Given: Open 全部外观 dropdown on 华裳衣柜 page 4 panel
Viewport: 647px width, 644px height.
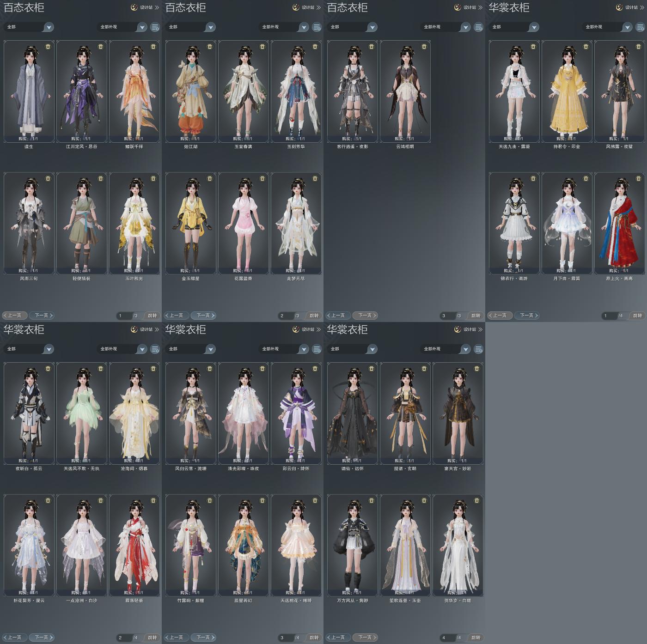Looking at the screenshot, I should click(446, 349).
